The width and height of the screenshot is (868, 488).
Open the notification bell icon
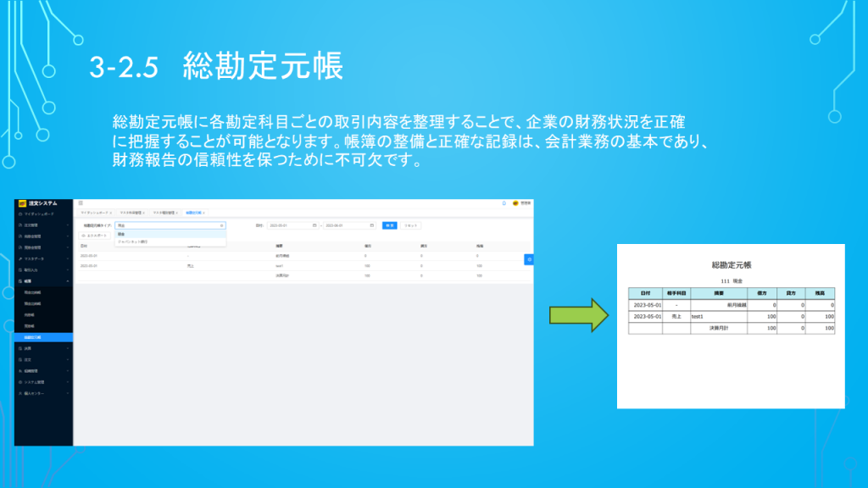(x=504, y=203)
